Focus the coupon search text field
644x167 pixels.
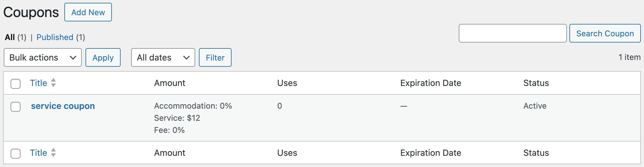click(x=513, y=33)
